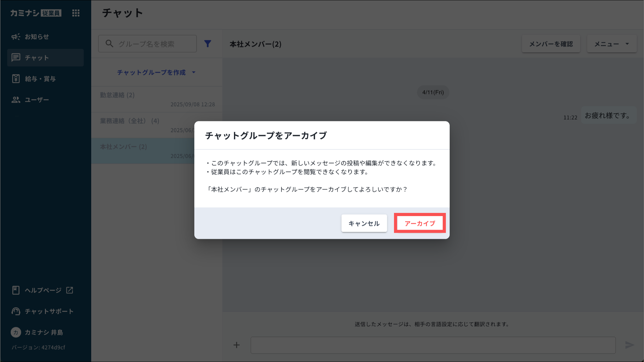Click the plus attachment icon
This screenshot has height=362, width=644.
coord(236,345)
